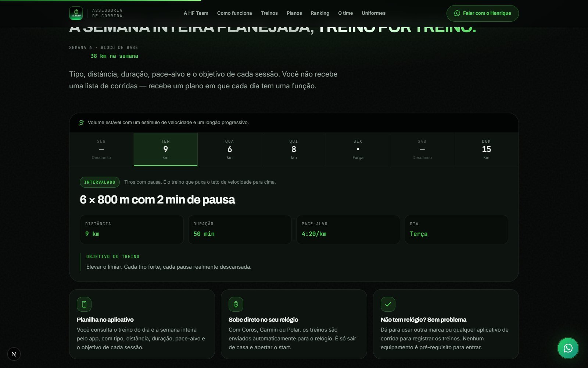The width and height of the screenshot is (588, 368).
Task: Click the WhatsApp icon in Falar com o Henrique
Action: (x=457, y=13)
